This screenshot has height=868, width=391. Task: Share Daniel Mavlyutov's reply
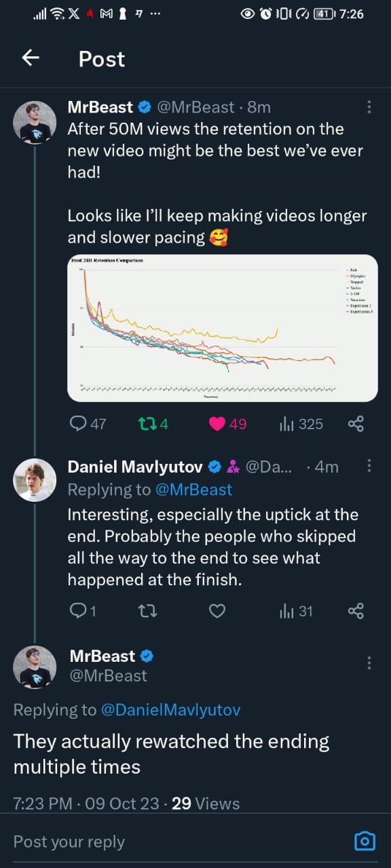coord(356,610)
